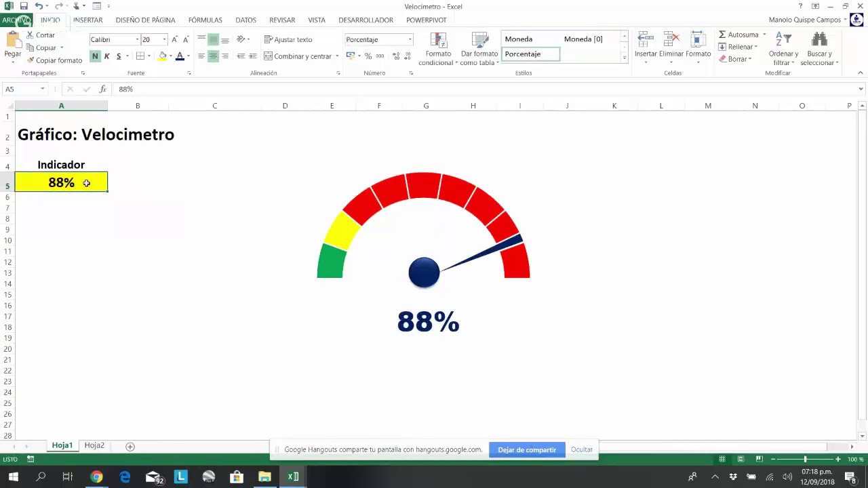Viewport: 868px width, 488px height.
Task: Open the ARCHIVO menu
Action: tap(16, 20)
